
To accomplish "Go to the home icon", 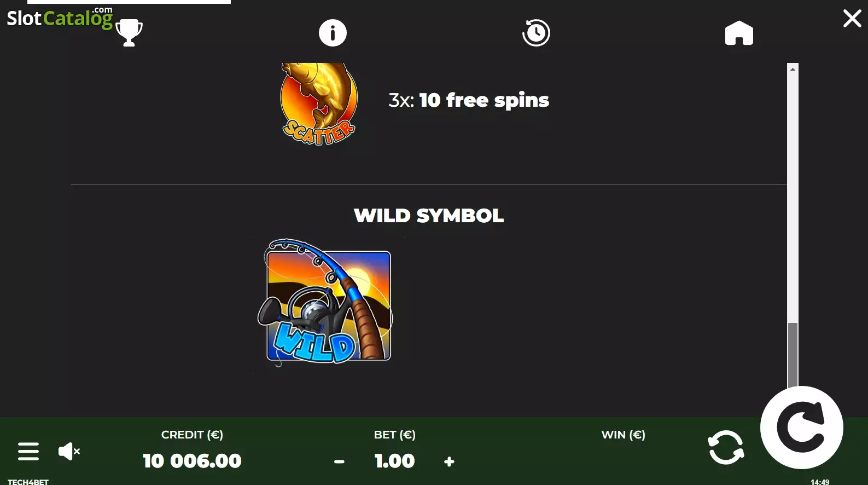I will 739,33.
